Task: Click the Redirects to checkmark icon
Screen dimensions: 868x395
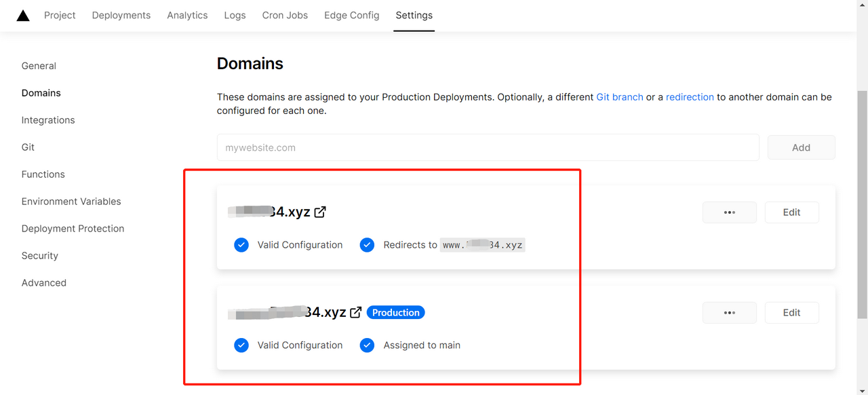Action: click(x=367, y=245)
